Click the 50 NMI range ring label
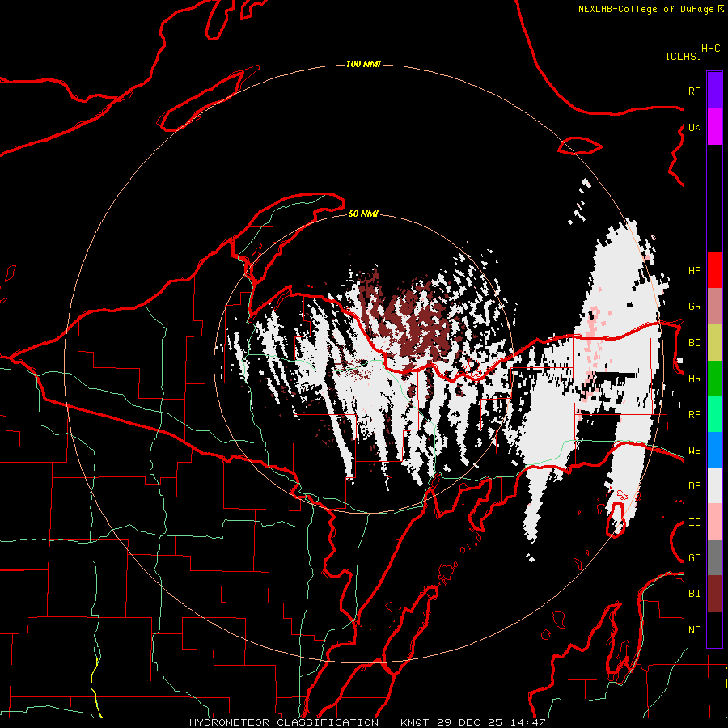 363,214
